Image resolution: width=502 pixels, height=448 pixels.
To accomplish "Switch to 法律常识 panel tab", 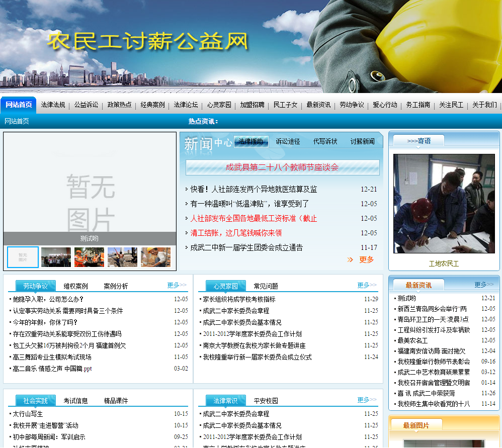I will 226,400.
